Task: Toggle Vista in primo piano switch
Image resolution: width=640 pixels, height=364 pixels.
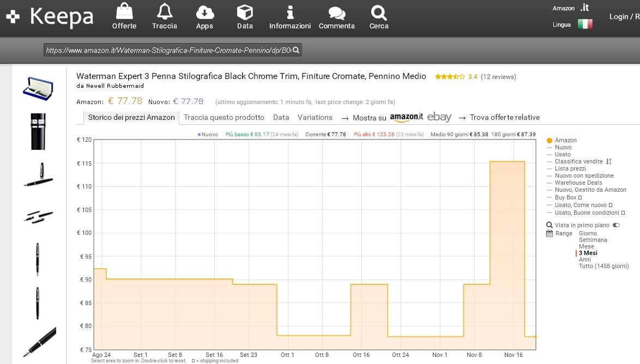Action: coord(616,225)
